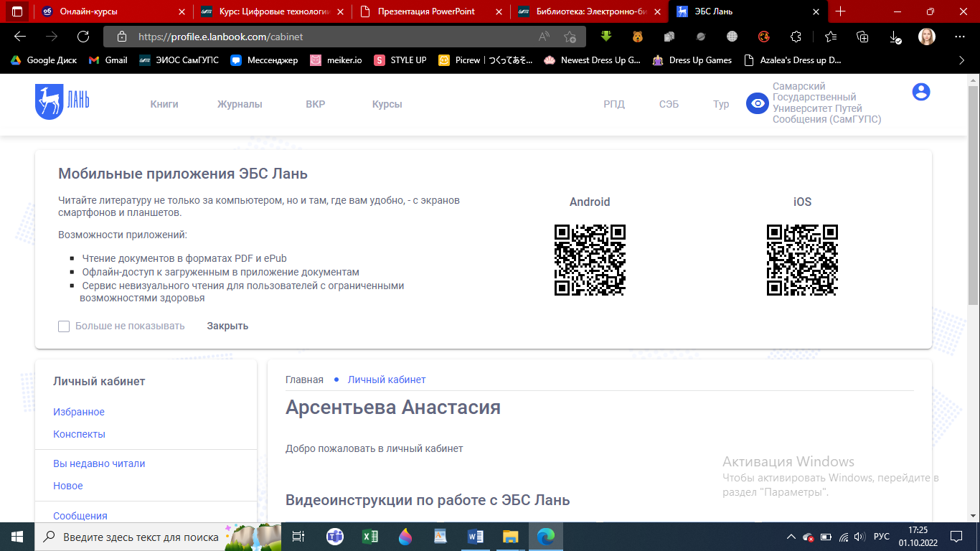
Task: Open the Windows Start menu
Action: 17,536
